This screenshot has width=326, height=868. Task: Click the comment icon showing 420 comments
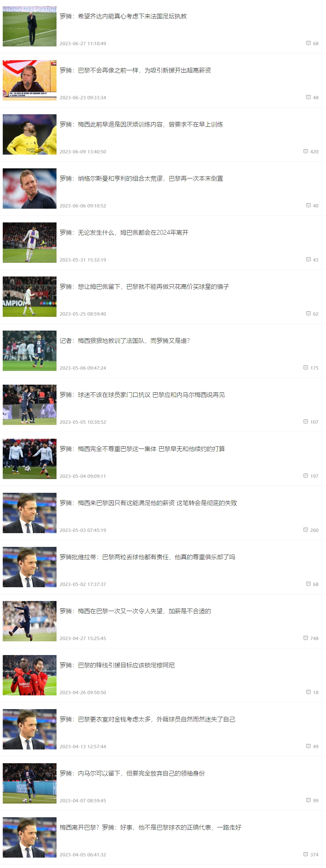[306, 151]
